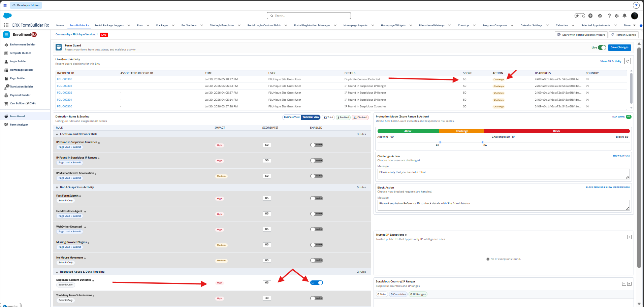
Task: Collapse the Bot & Suspicious Activity group
Action: [57, 187]
